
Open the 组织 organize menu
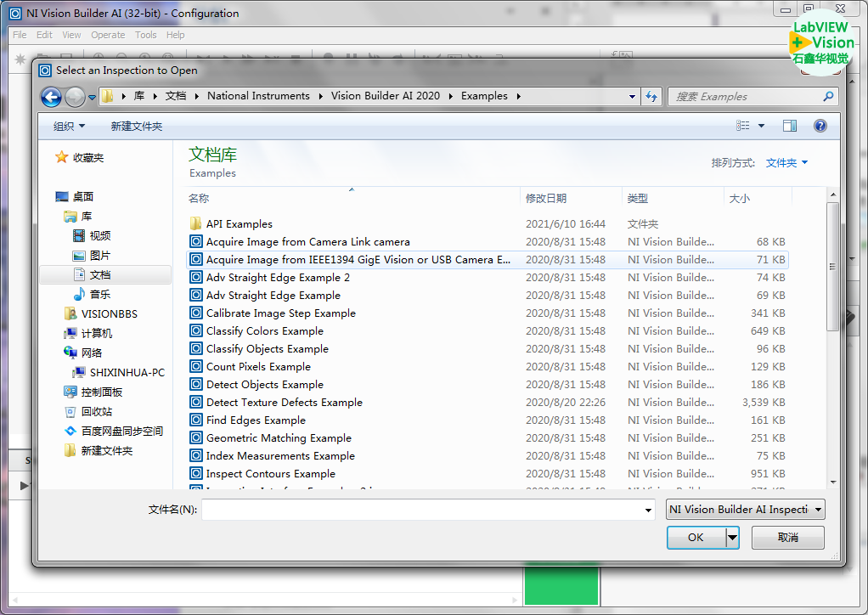(69, 127)
